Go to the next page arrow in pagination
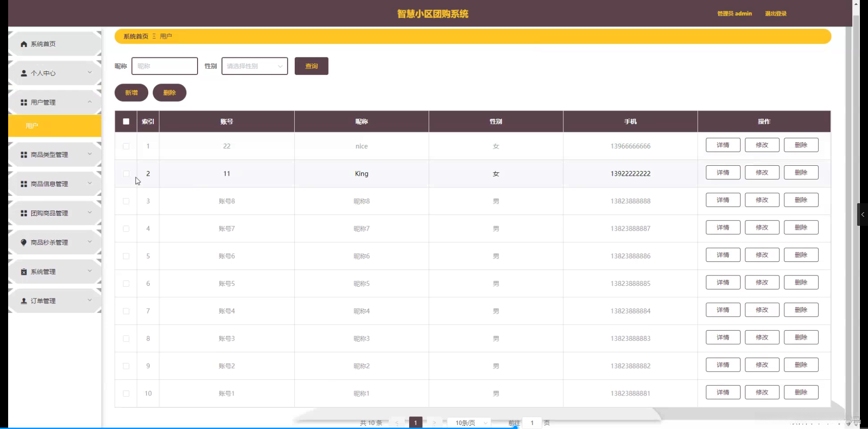 (x=434, y=423)
